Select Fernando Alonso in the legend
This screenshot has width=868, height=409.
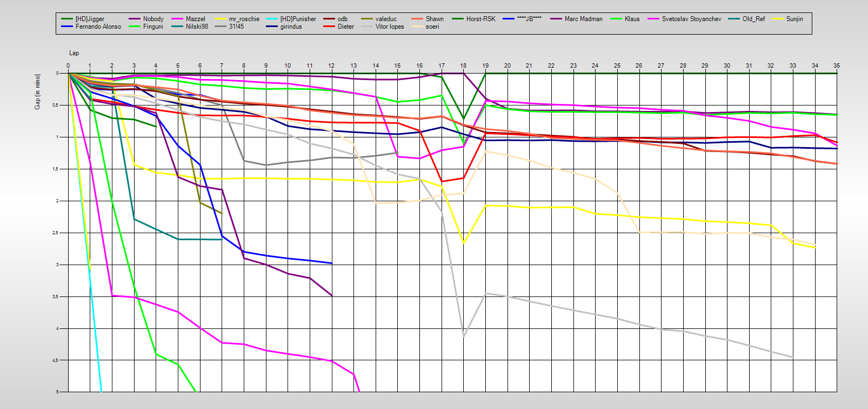(98, 27)
